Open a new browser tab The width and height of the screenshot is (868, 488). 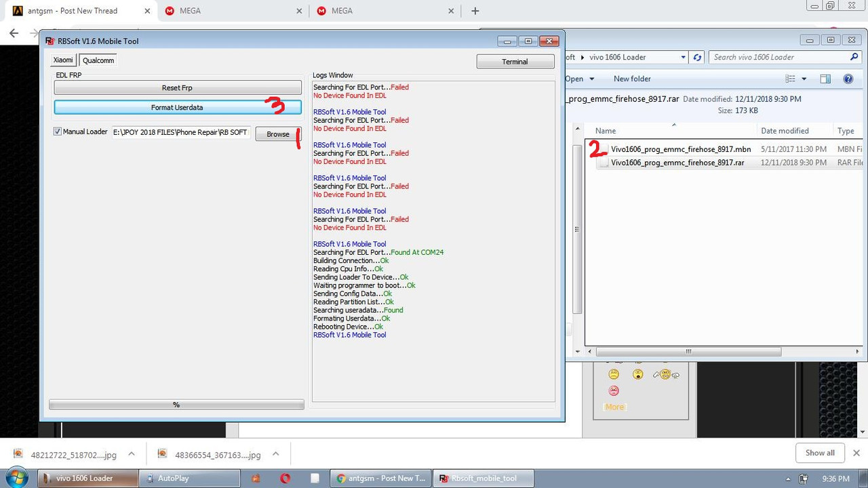[x=475, y=11]
